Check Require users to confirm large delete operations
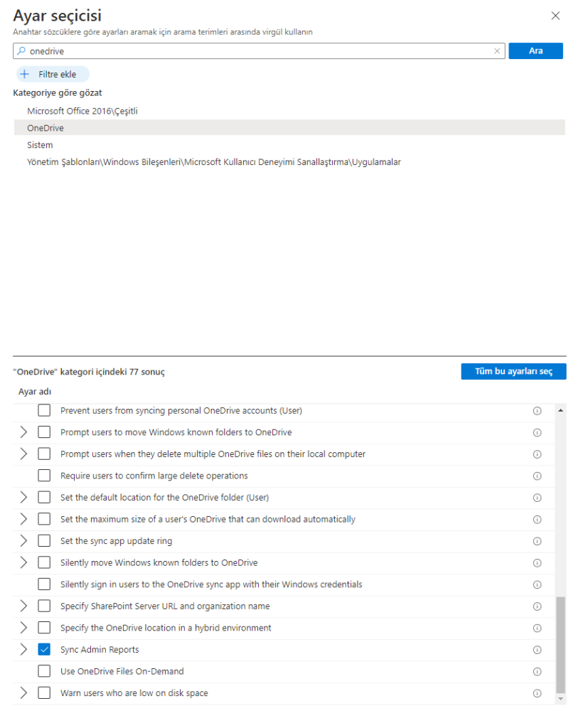Image resolution: width=576 pixels, height=728 pixels. pos(44,476)
